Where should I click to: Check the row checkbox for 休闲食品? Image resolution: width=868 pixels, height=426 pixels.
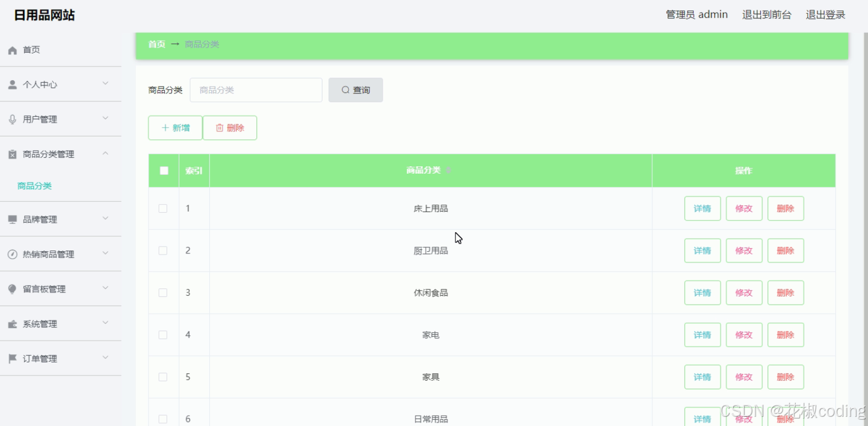pos(163,292)
